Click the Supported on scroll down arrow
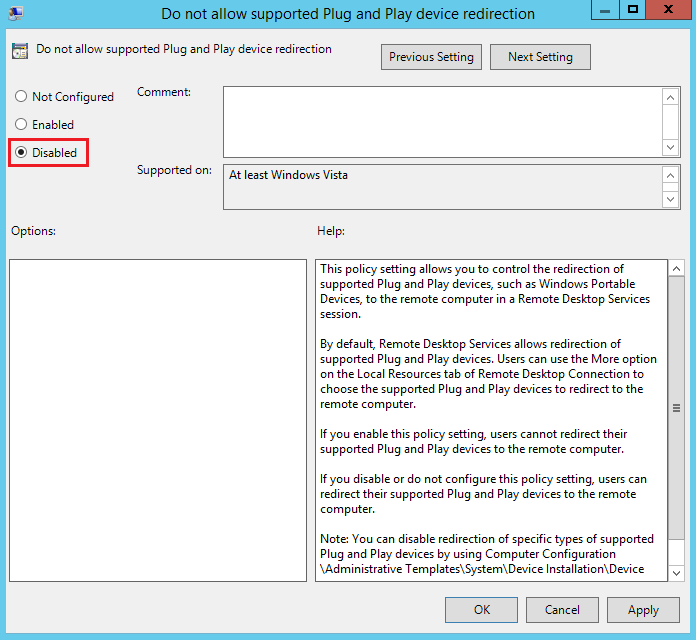The width and height of the screenshot is (696, 640). tap(670, 199)
